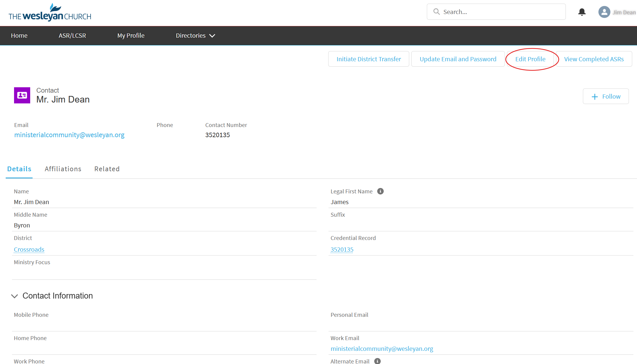
Task: Click the Alternate Email info icon
Action: coord(378,361)
